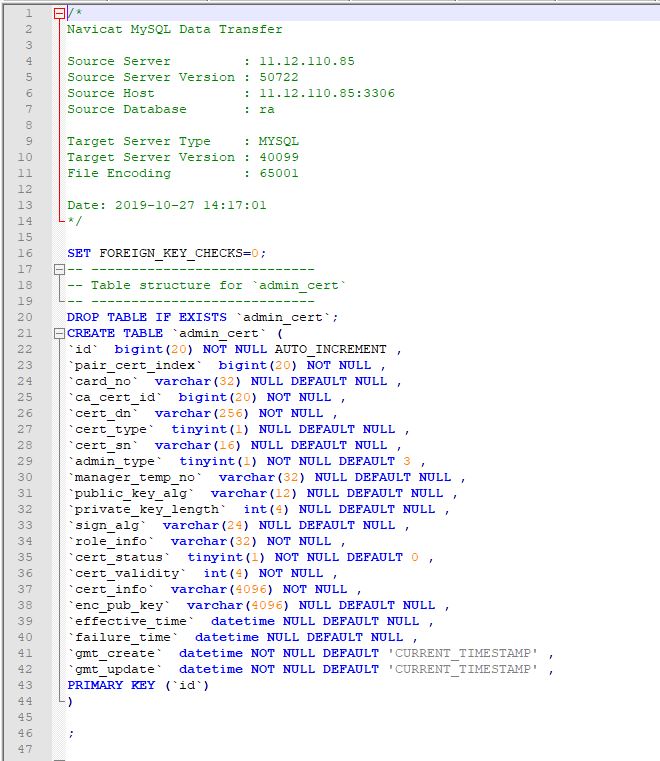The width and height of the screenshot is (660, 761).
Task: Click the 'AUTO_INCREMENT' keyword
Action: (330, 349)
